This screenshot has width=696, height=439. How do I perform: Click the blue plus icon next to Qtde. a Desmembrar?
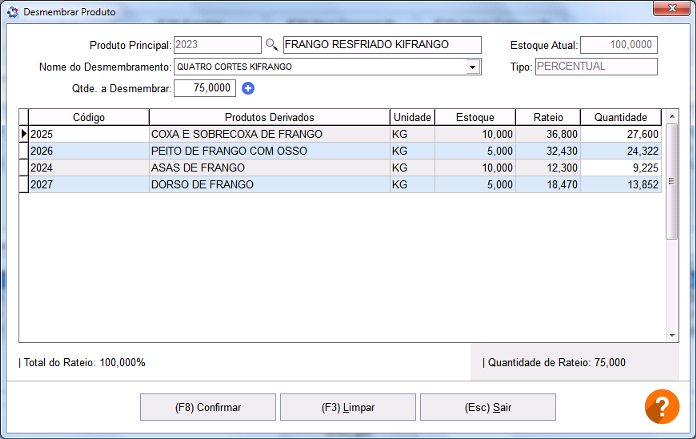pyautogui.click(x=248, y=88)
